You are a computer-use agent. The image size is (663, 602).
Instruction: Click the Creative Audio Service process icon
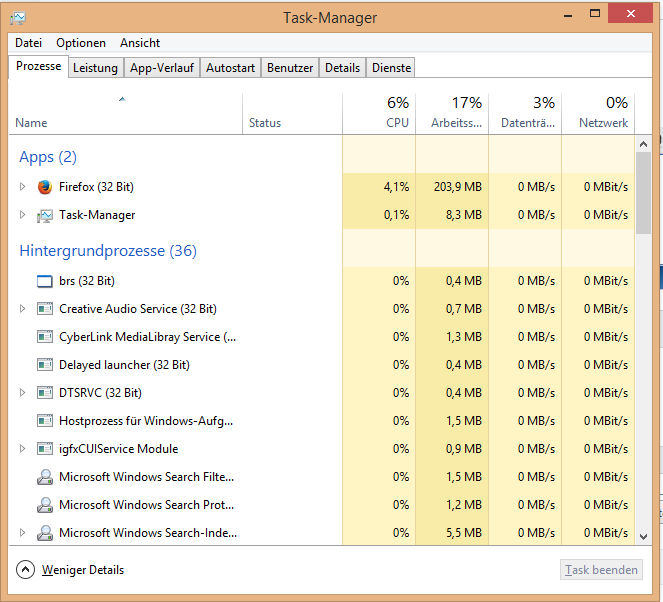tap(45, 309)
